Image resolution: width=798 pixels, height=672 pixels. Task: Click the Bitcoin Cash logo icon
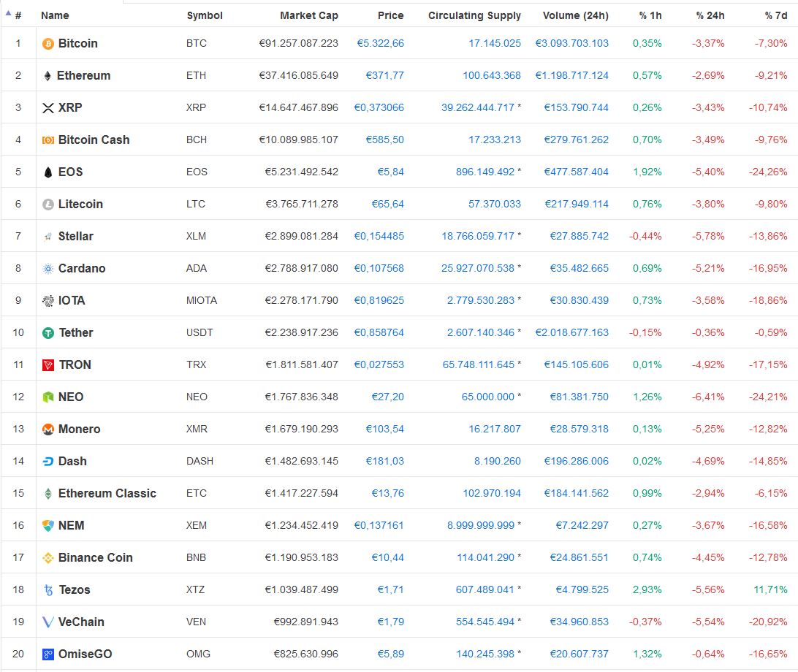[x=47, y=140]
